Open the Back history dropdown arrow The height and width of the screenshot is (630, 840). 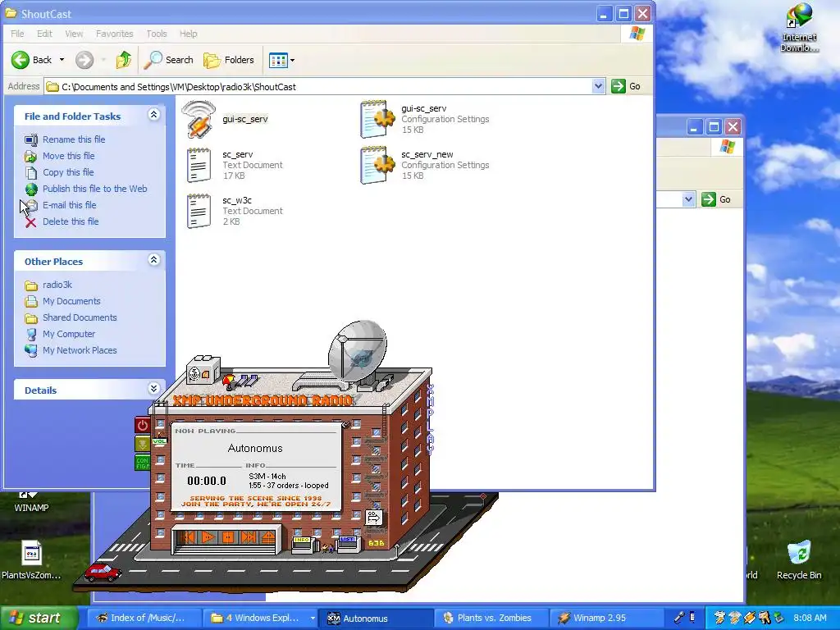click(62, 60)
